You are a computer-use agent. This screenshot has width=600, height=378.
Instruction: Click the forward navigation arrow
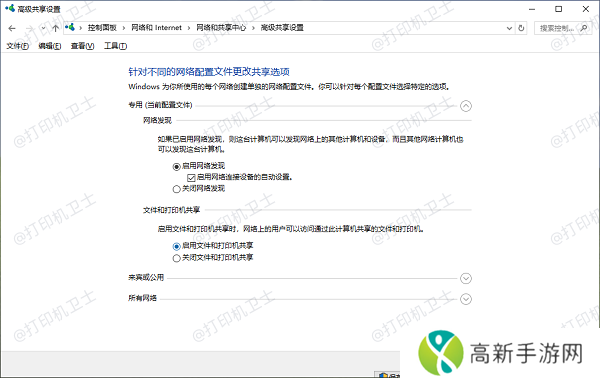[30, 28]
